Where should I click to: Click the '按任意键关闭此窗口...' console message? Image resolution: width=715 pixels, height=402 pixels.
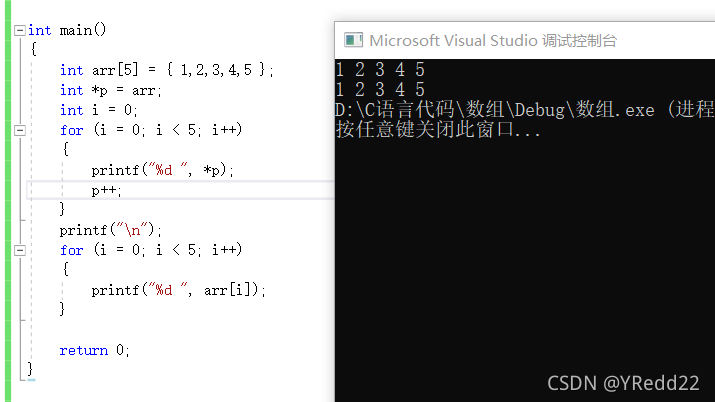[x=438, y=130]
